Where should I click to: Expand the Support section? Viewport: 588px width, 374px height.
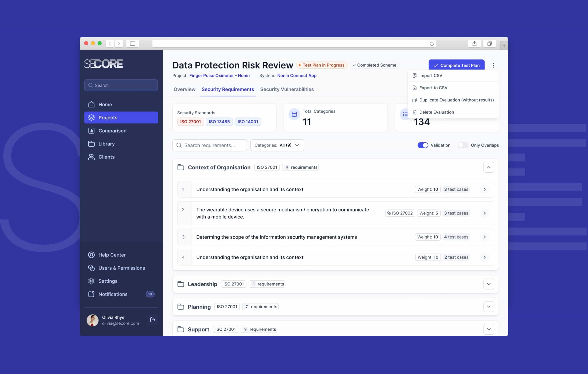489,329
